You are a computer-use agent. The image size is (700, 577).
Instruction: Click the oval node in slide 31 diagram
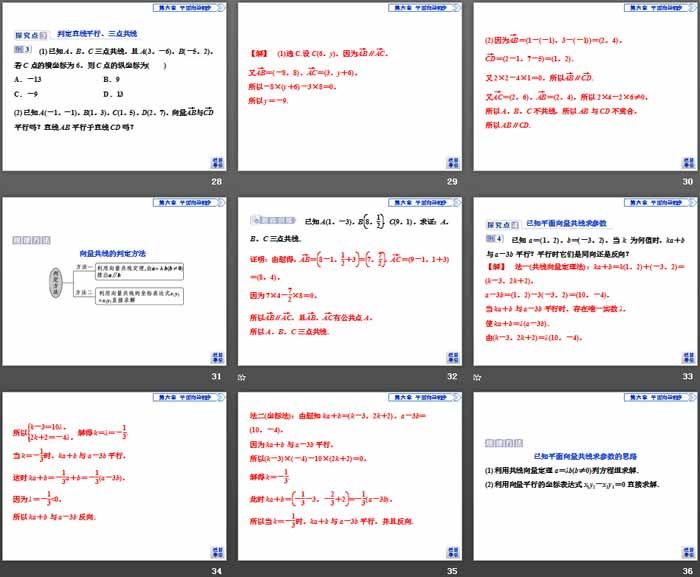[56, 282]
